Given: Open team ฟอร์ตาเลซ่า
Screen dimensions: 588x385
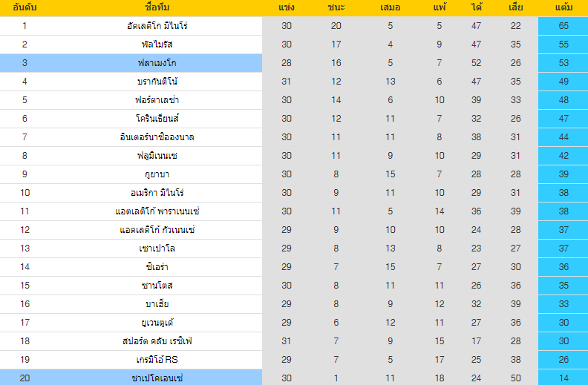Looking at the screenshot, I should pos(157,100).
